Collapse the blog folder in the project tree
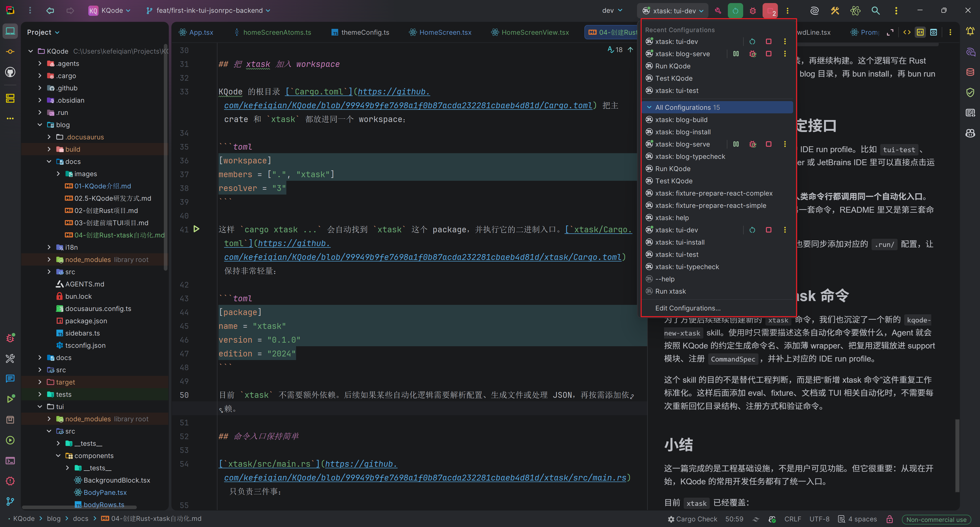The width and height of the screenshot is (980, 527). click(x=40, y=125)
